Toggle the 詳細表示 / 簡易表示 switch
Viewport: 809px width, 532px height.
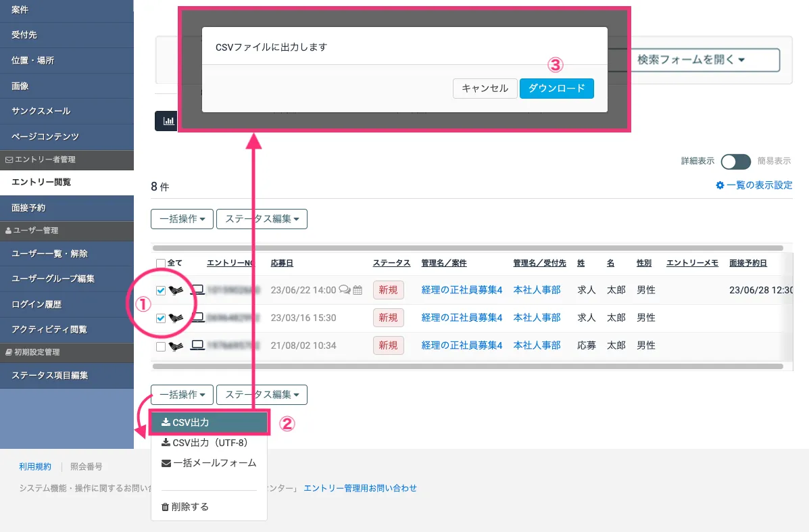(x=735, y=162)
